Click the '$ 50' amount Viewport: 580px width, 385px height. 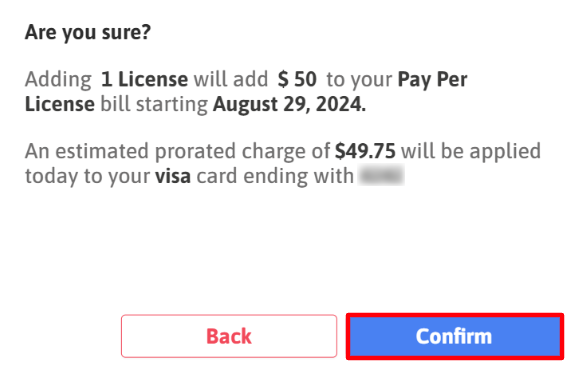tap(297, 79)
